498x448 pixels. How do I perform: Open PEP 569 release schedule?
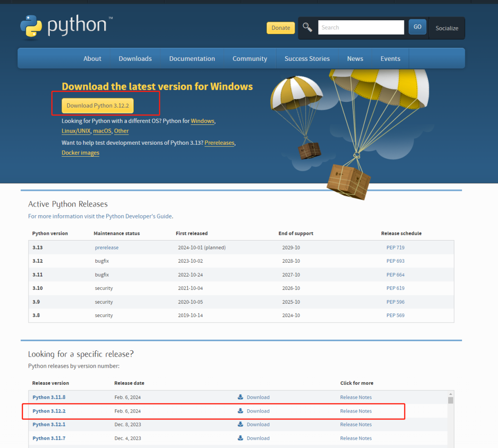click(x=395, y=315)
